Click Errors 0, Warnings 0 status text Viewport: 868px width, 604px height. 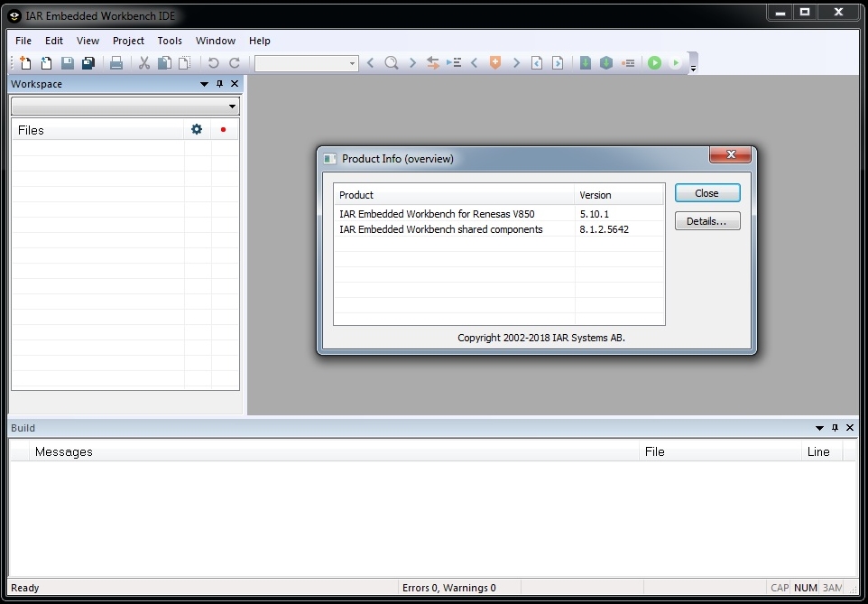[x=449, y=588]
